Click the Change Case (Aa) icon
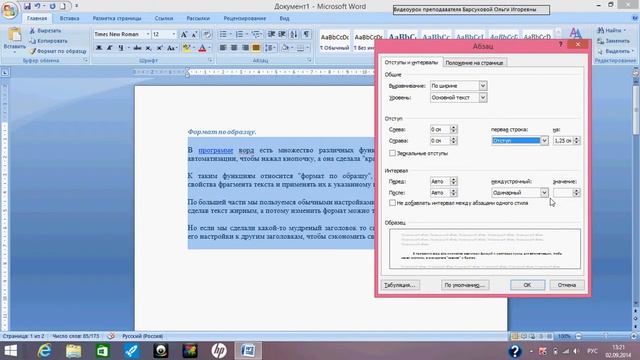Screen dimensions: 640x360 [x=171, y=48]
